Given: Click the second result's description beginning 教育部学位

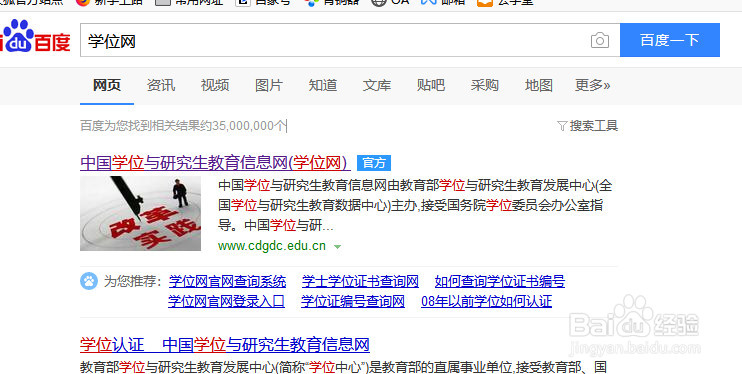Looking at the screenshot, I should pos(344,366).
